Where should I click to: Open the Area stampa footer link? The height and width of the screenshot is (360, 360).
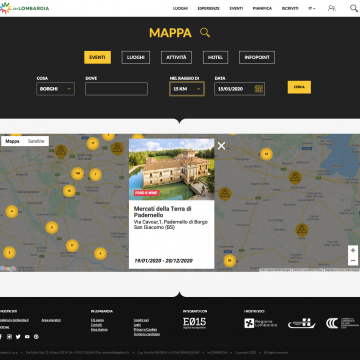point(99,329)
